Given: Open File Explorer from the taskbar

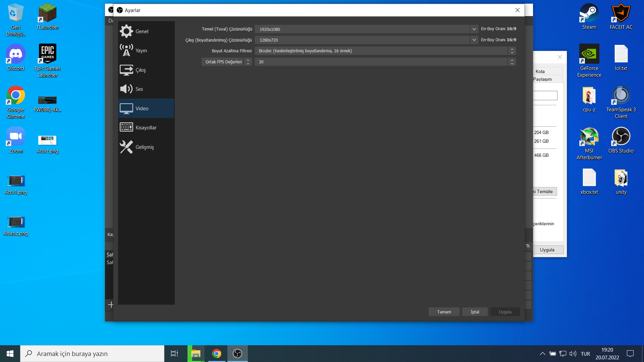Looking at the screenshot, I should click(196, 354).
